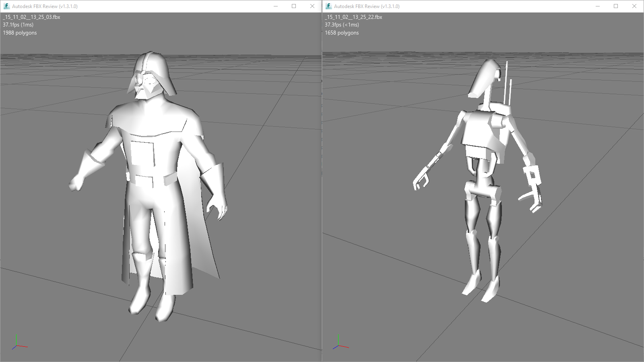Close the window showing _15_11_02__13_25_03.fbx
644x362 pixels.
pyautogui.click(x=312, y=6)
